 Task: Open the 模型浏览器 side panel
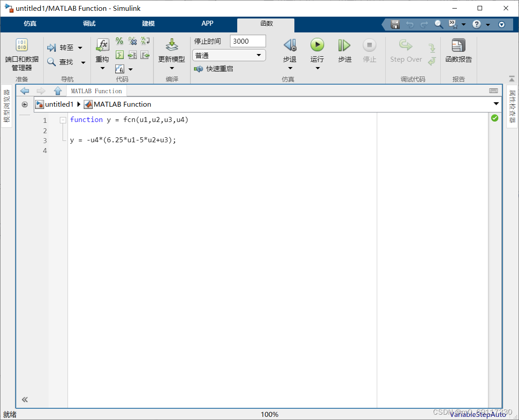[x=7, y=106]
